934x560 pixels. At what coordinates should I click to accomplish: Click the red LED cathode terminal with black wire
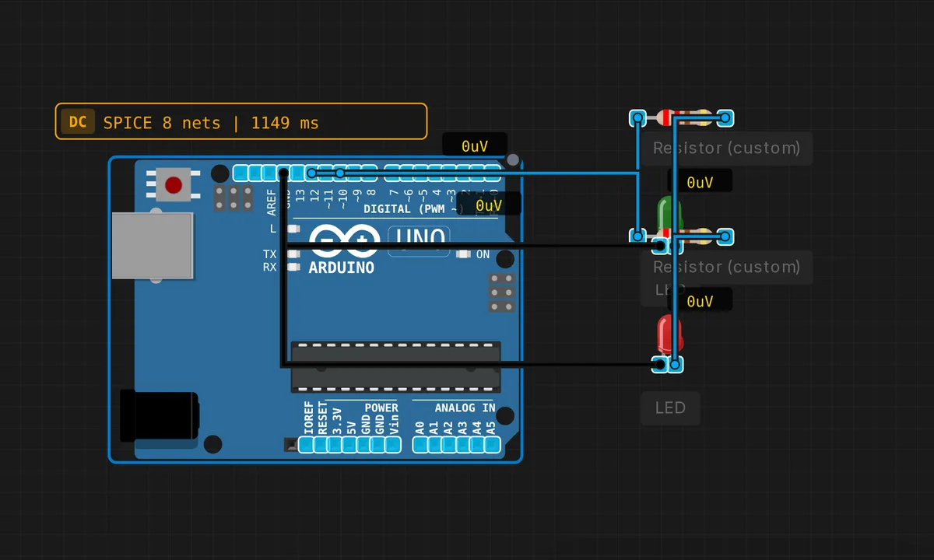(x=661, y=364)
